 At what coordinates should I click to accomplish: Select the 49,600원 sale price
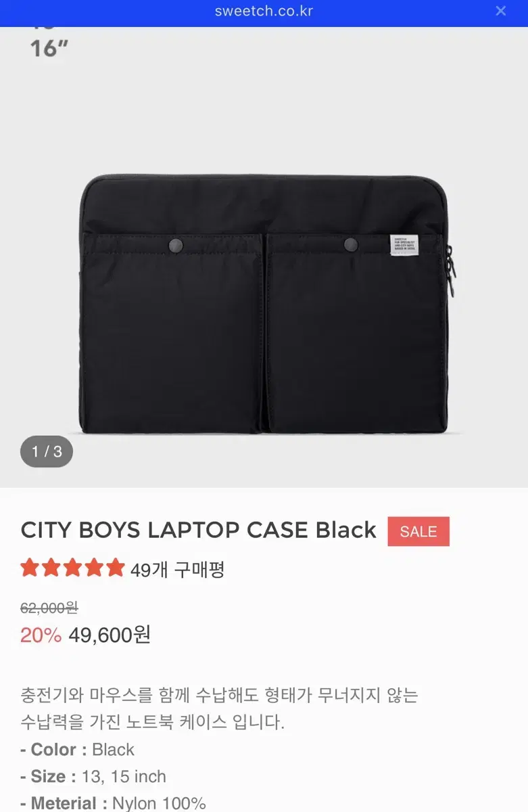click(110, 635)
